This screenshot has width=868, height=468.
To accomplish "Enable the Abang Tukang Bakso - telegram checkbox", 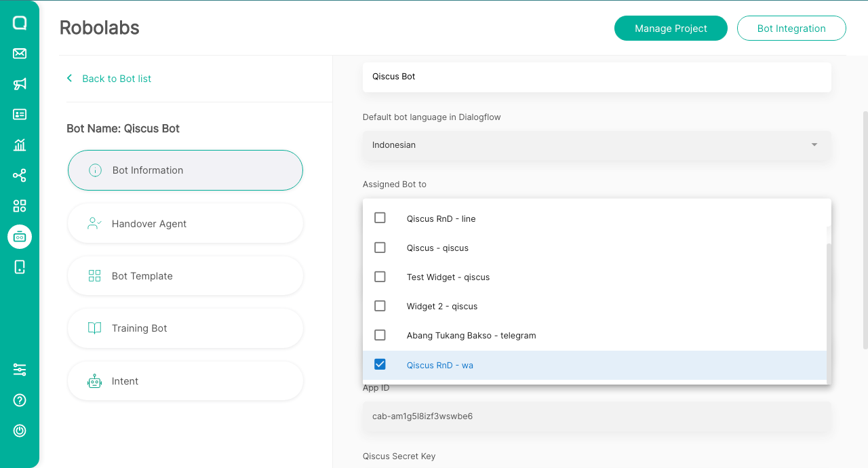I will click(x=380, y=335).
